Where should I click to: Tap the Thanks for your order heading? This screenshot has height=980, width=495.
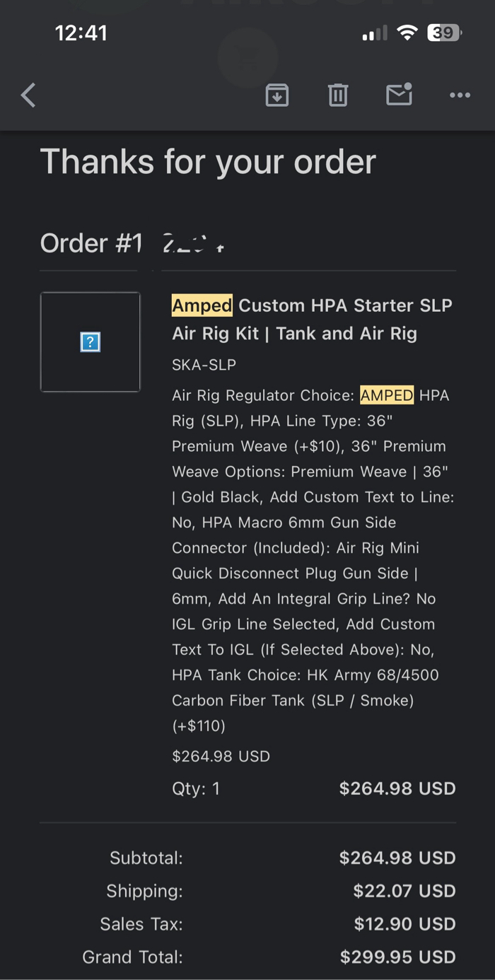click(208, 162)
